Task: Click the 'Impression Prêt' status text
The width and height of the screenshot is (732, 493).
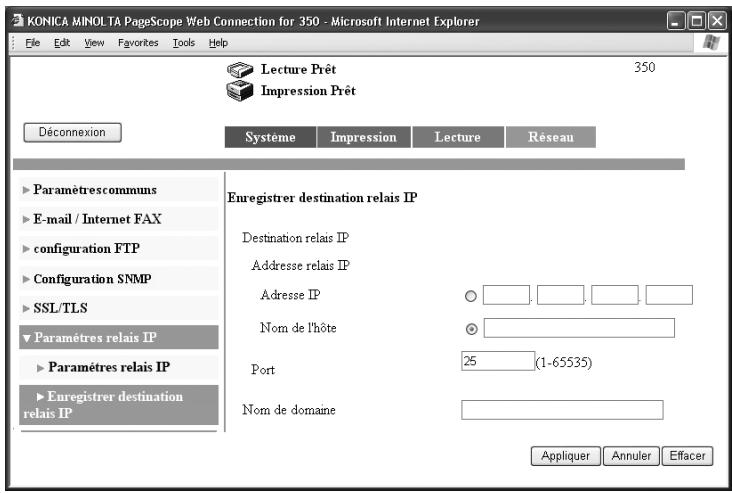Action: coord(308,91)
